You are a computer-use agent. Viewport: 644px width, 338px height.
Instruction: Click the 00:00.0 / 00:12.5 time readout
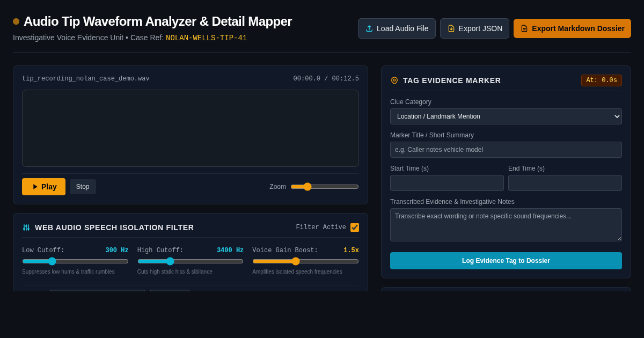point(326,79)
